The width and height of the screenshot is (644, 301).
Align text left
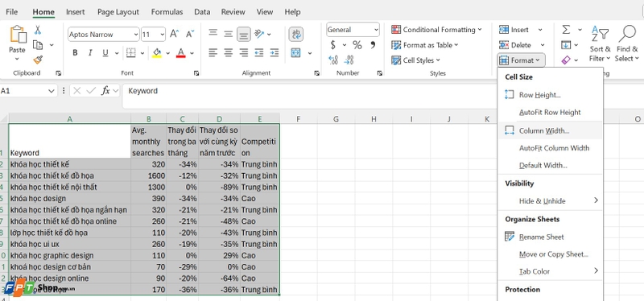(213, 52)
